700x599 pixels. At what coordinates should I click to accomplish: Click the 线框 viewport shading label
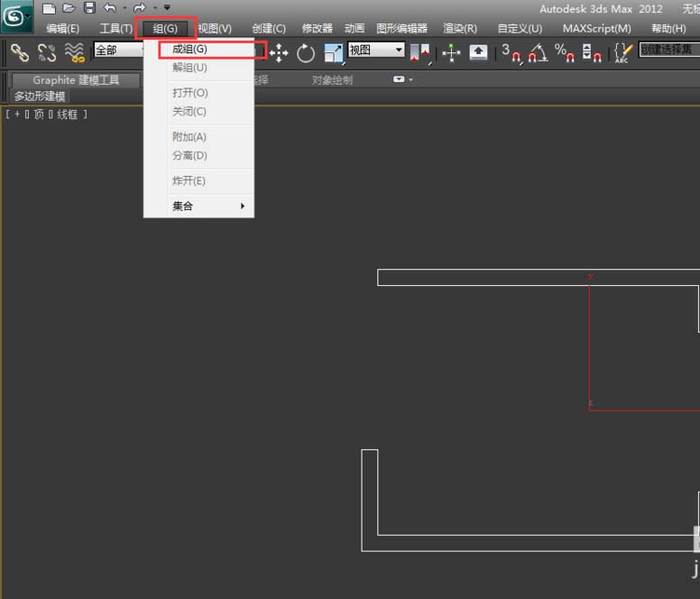68,115
